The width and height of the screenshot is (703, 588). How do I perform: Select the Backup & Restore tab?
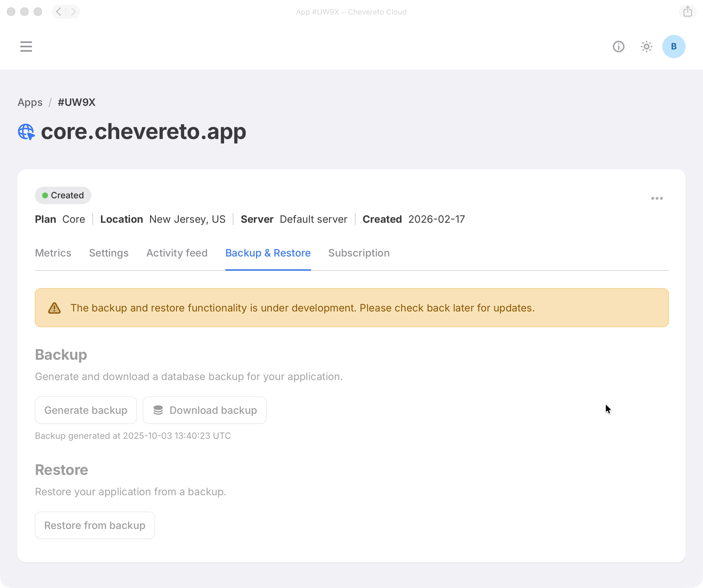pos(268,253)
